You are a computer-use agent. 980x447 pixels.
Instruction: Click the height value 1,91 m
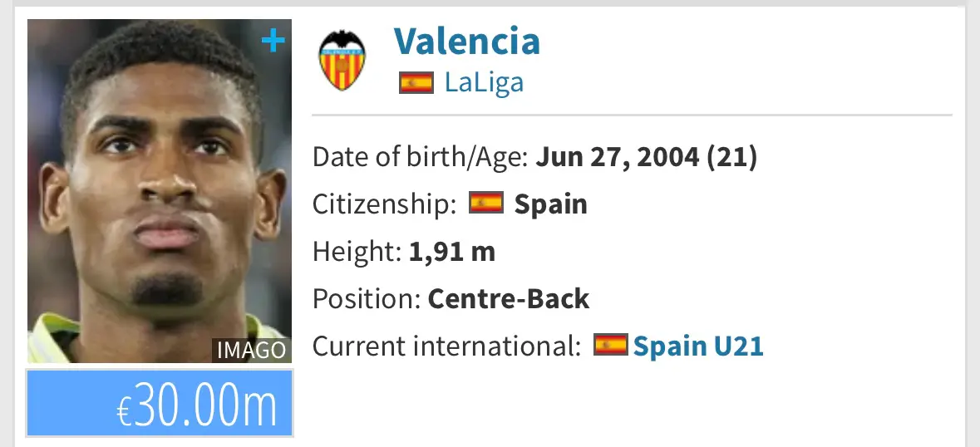tap(452, 252)
